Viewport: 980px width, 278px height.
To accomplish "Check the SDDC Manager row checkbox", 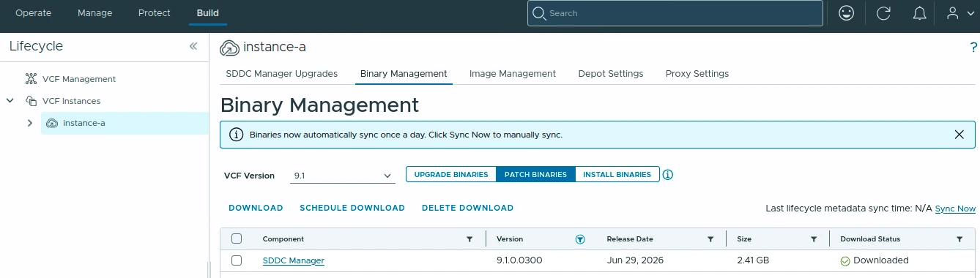I will 237,260.
